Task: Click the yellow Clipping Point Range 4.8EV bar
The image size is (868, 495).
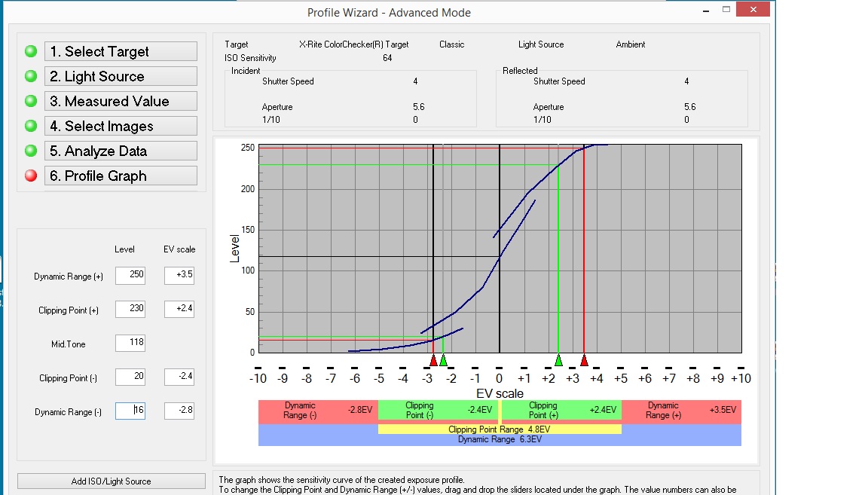Action: 500,429
